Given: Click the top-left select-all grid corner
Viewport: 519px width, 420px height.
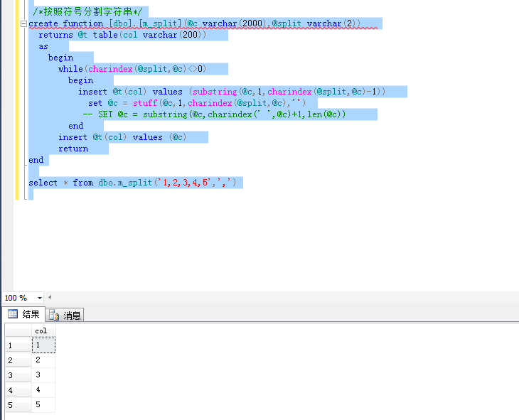Looking at the screenshot, I should [18, 330].
